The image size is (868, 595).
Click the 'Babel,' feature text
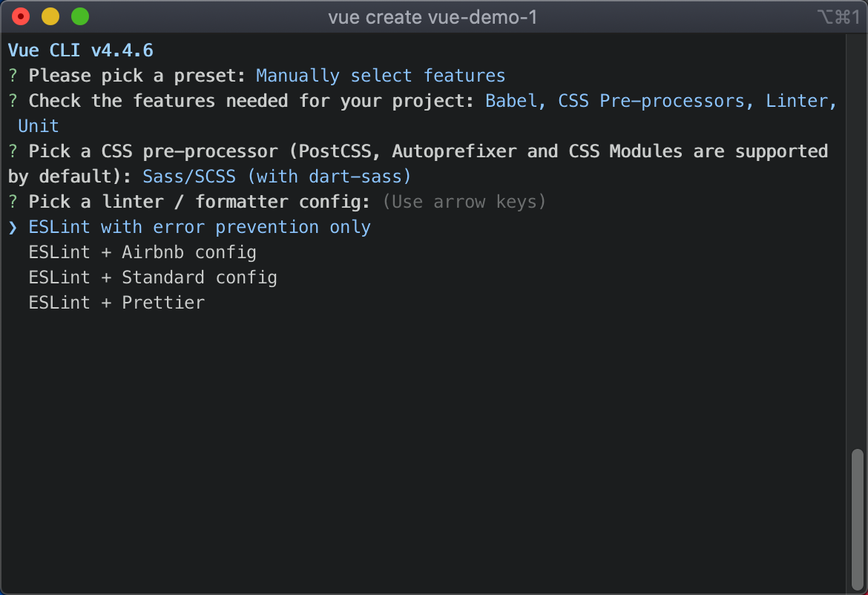(516, 102)
